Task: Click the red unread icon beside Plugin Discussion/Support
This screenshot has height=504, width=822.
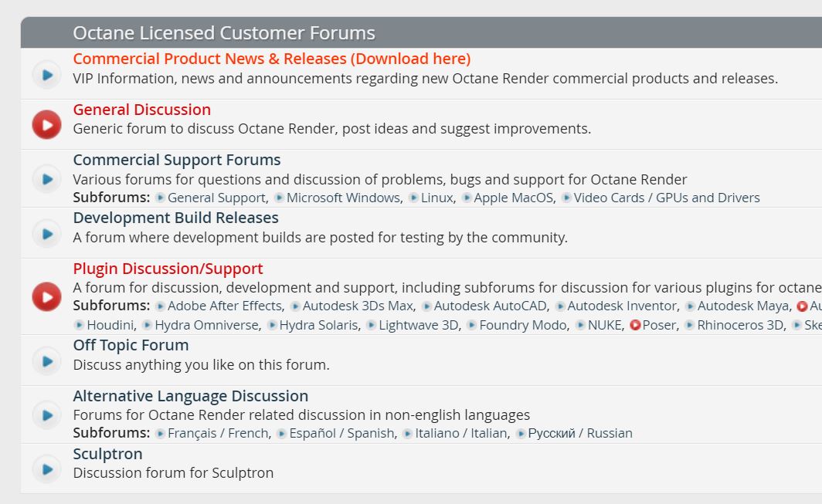Action: (46, 296)
